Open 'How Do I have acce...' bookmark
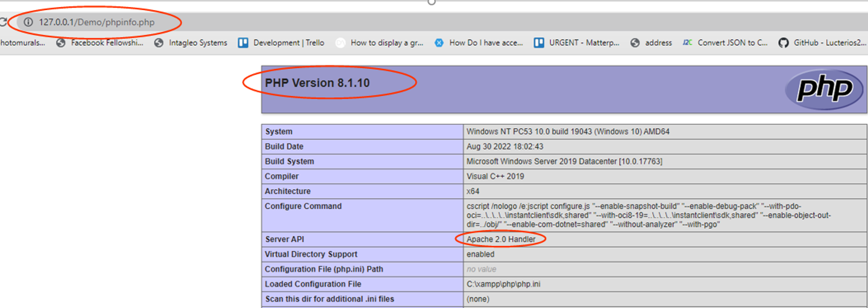 [x=486, y=42]
